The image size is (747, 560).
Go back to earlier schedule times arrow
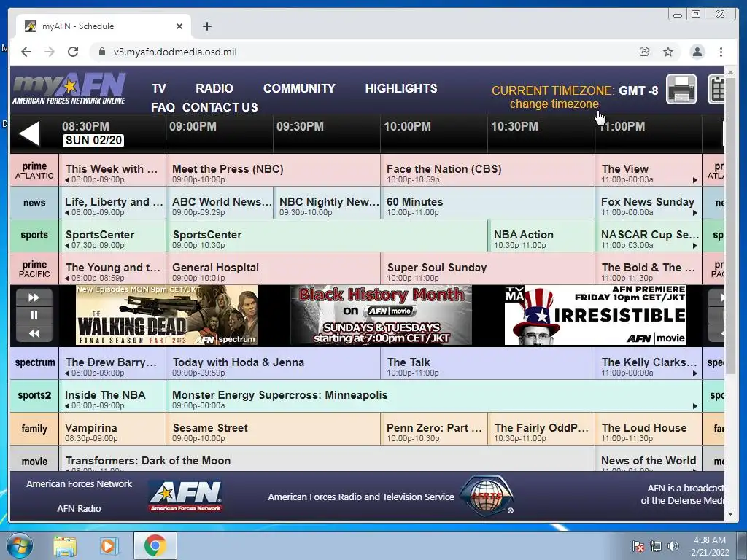click(x=29, y=133)
